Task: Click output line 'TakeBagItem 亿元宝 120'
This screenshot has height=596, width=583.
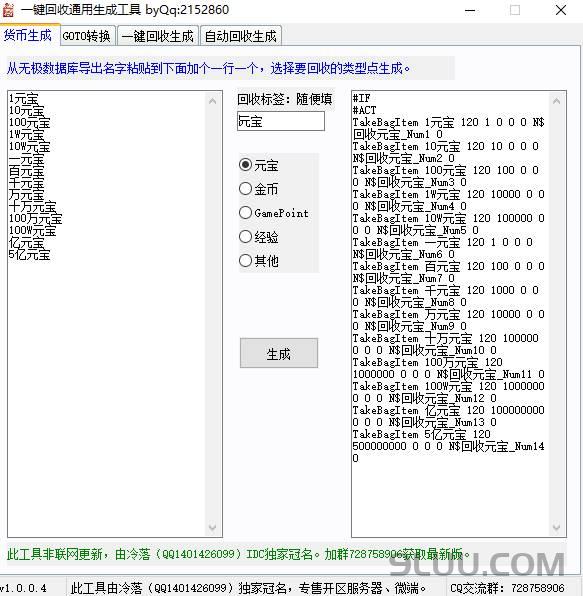Action: [448, 410]
